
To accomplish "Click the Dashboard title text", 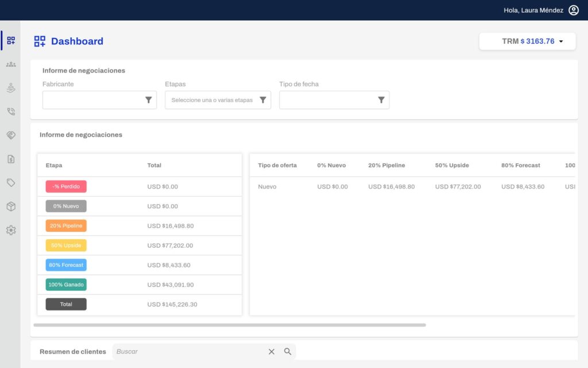I will pyautogui.click(x=77, y=41).
